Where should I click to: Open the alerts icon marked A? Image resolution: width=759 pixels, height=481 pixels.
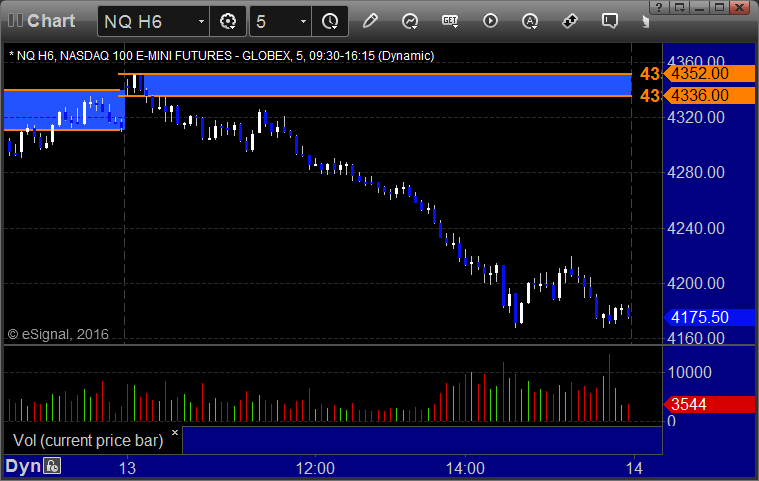pyautogui.click(x=530, y=21)
